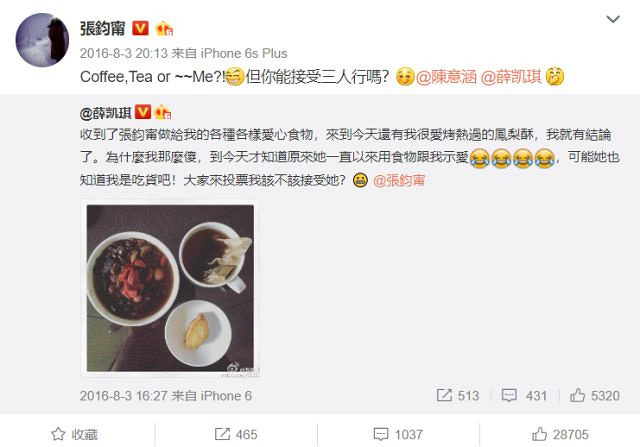The width and height of the screenshot is (640, 447).
Task: Click the crown icon next to quoted @薛凱琪
Action: (162, 112)
